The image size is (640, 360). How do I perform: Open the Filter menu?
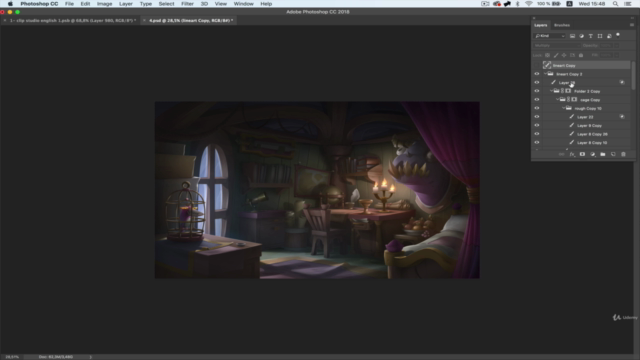[x=187, y=4]
